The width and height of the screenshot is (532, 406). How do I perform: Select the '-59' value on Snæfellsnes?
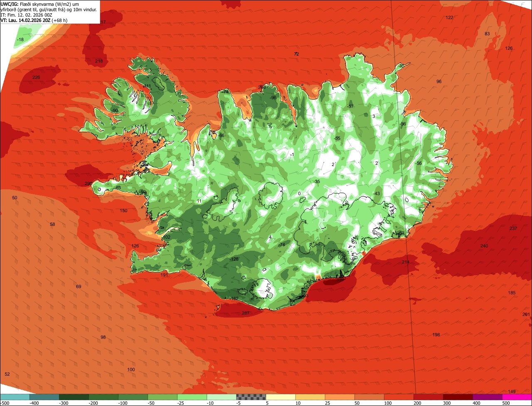point(143,192)
